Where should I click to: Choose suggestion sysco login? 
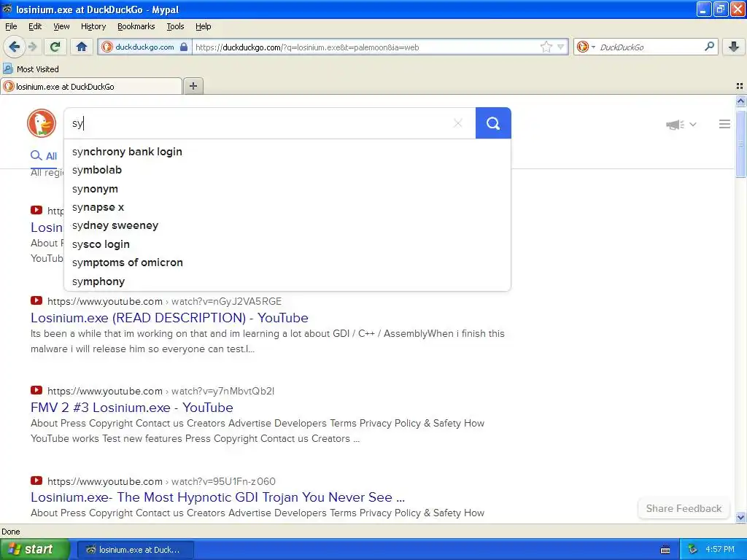click(x=287, y=244)
